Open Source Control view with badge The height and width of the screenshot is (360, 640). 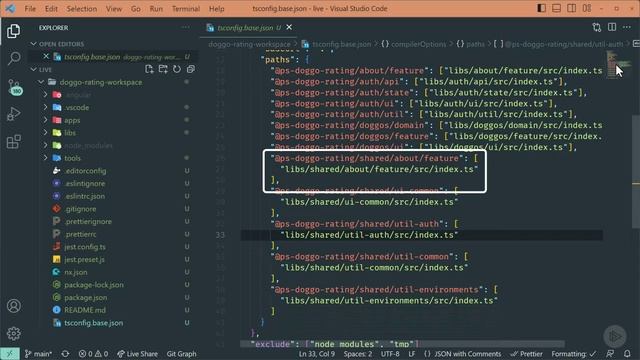click(14, 87)
